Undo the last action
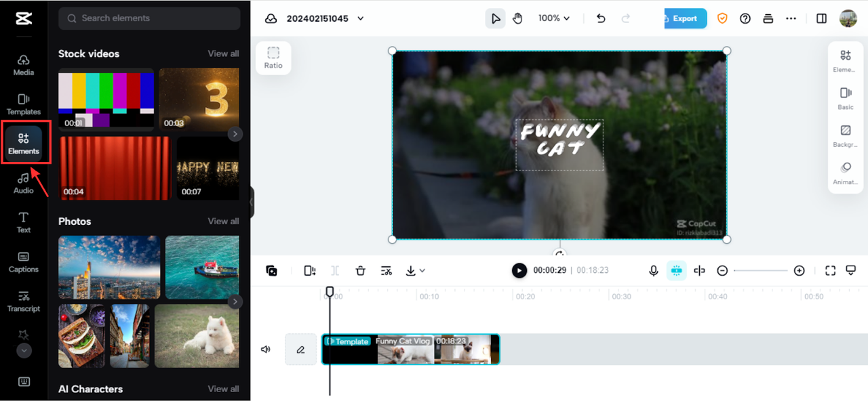 pos(601,18)
